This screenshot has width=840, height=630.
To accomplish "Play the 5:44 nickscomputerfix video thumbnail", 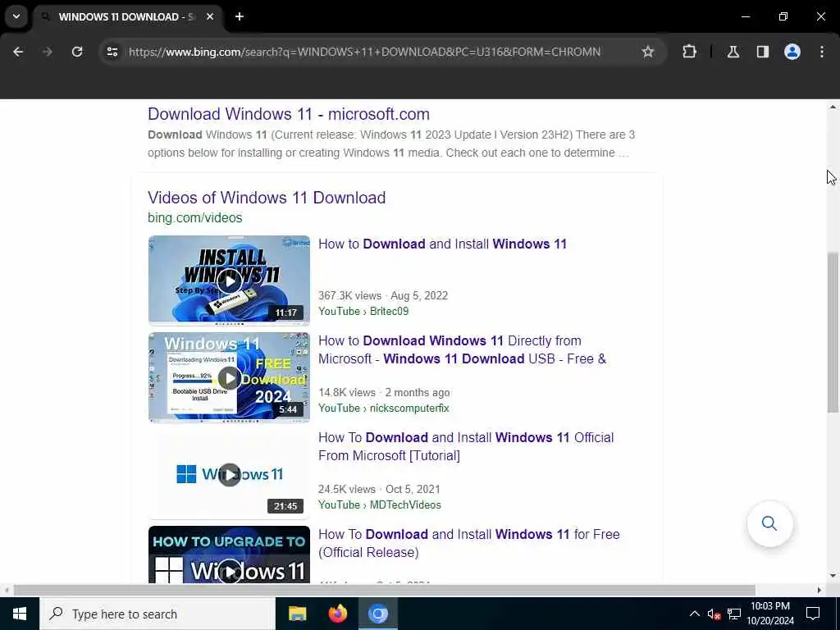I will point(229,377).
